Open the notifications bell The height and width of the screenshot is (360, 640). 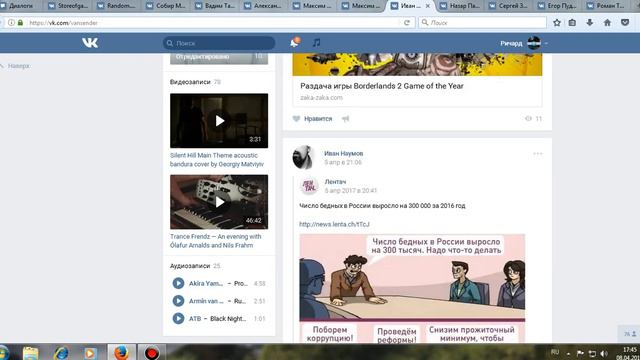point(295,42)
